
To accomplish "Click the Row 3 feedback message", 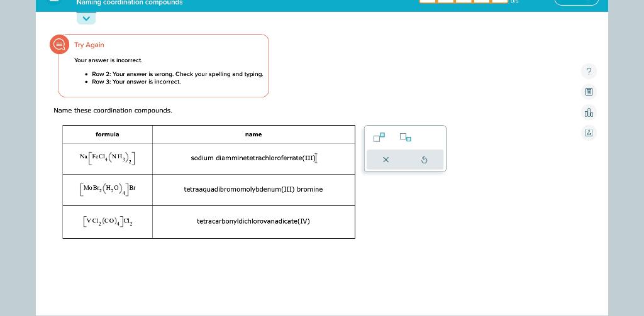I will 136,82.
